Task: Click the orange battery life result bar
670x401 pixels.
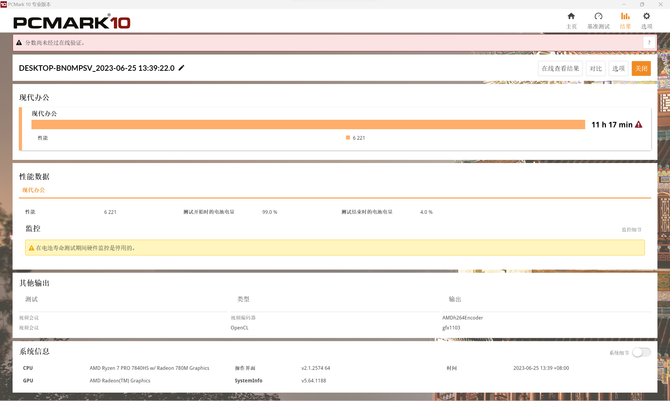Action: [308, 124]
